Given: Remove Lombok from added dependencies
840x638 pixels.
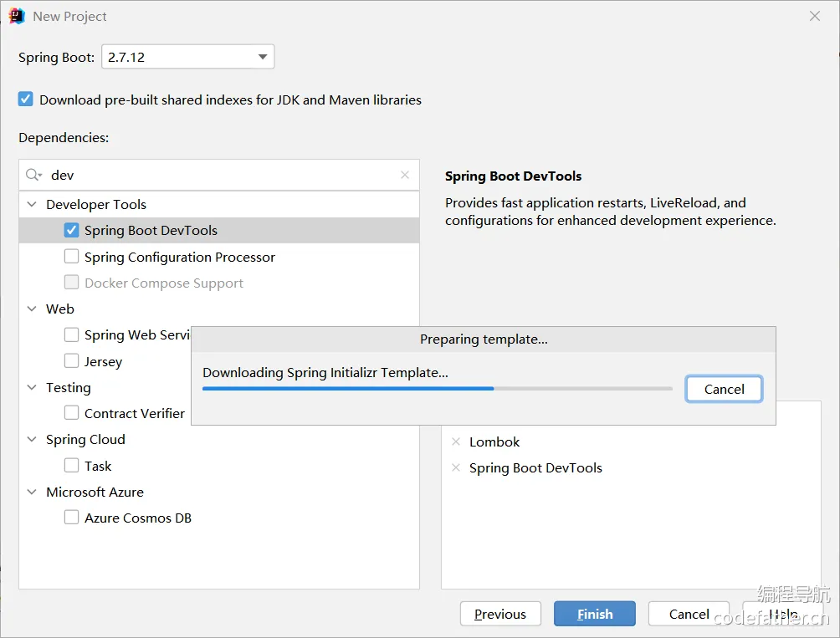Looking at the screenshot, I should tap(456, 441).
